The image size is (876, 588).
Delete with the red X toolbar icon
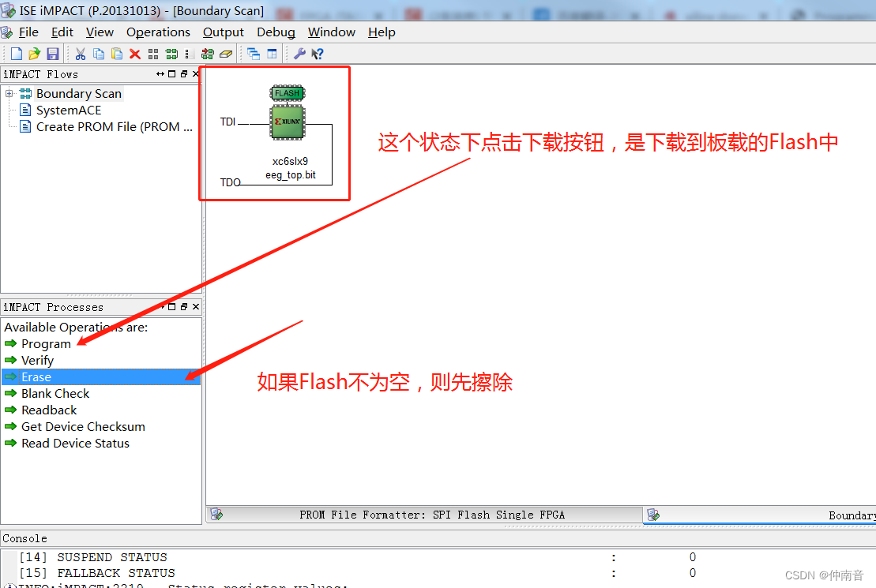click(134, 54)
